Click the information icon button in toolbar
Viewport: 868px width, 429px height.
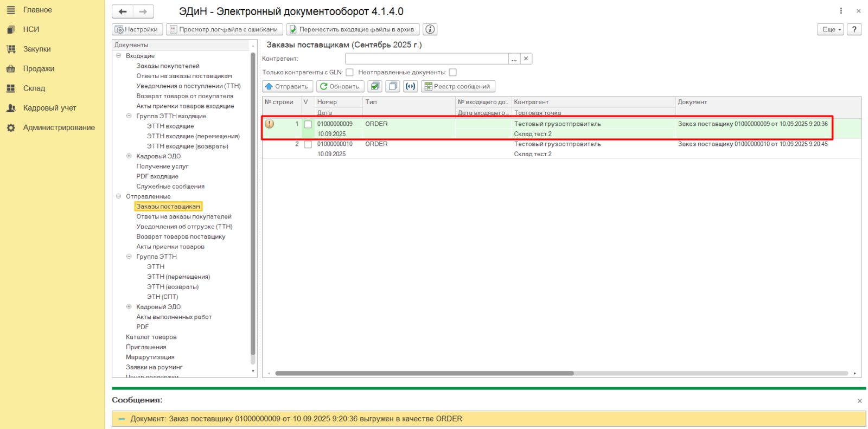[430, 29]
